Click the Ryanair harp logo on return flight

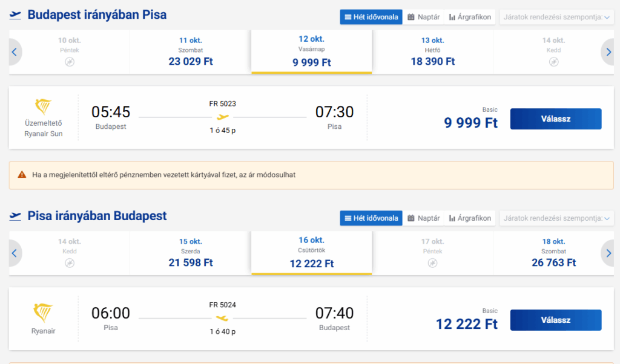43,313
